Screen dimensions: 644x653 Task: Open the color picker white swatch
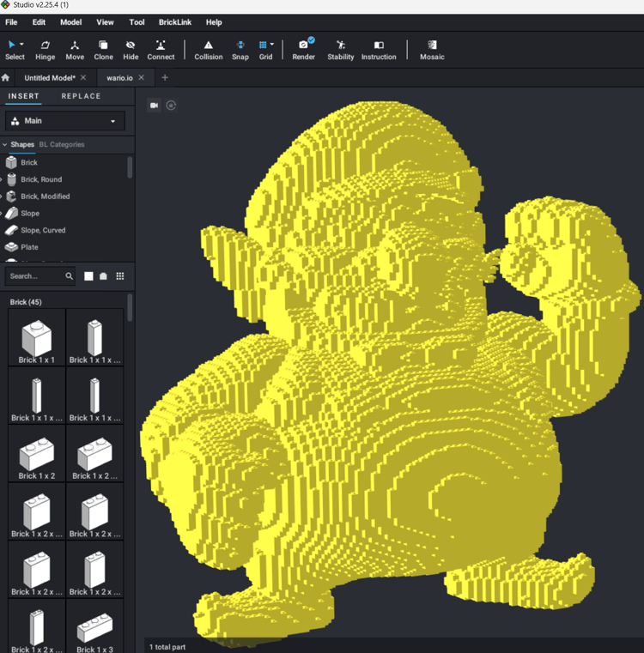88,276
